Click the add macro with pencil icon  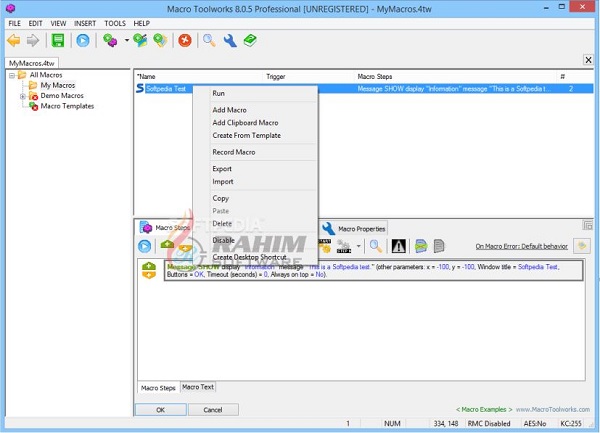140,41
